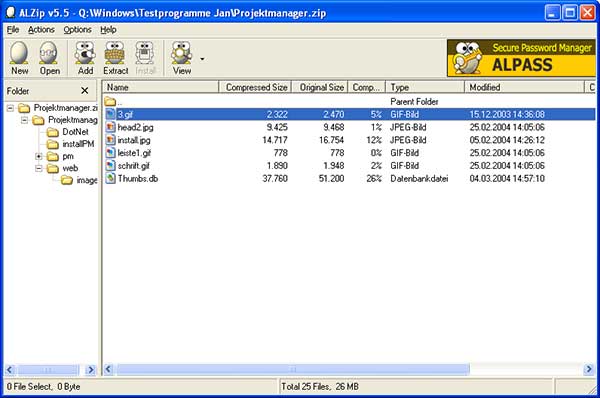The height and width of the screenshot is (398, 600).
Task: Click file list right scroll arrow
Action: [589, 369]
